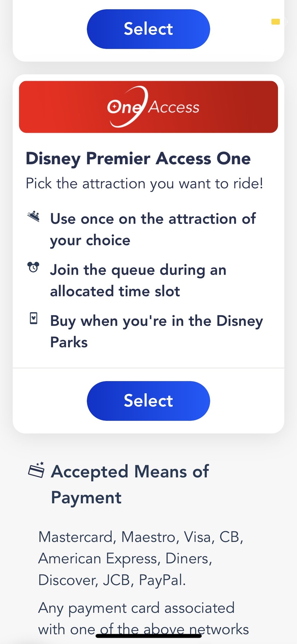The width and height of the screenshot is (297, 644).
Task: Tap the home indicator bar
Action: pos(148,636)
